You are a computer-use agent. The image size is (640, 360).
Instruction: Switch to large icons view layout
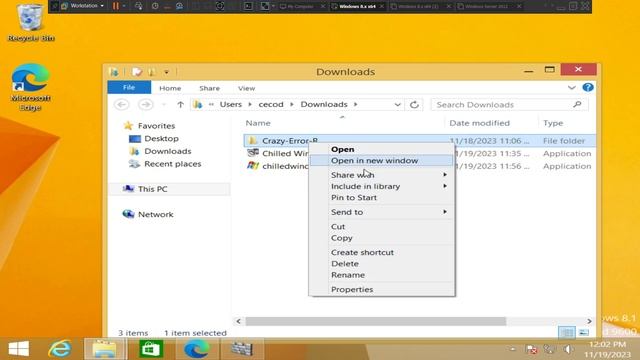click(x=584, y=332)
